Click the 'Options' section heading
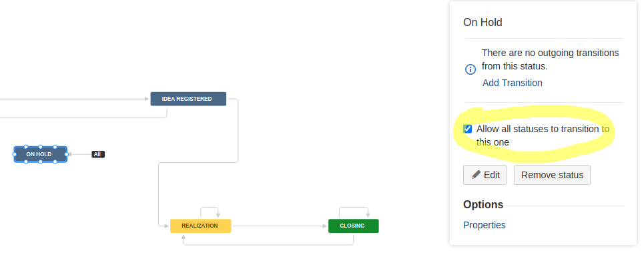 (483, 205)
